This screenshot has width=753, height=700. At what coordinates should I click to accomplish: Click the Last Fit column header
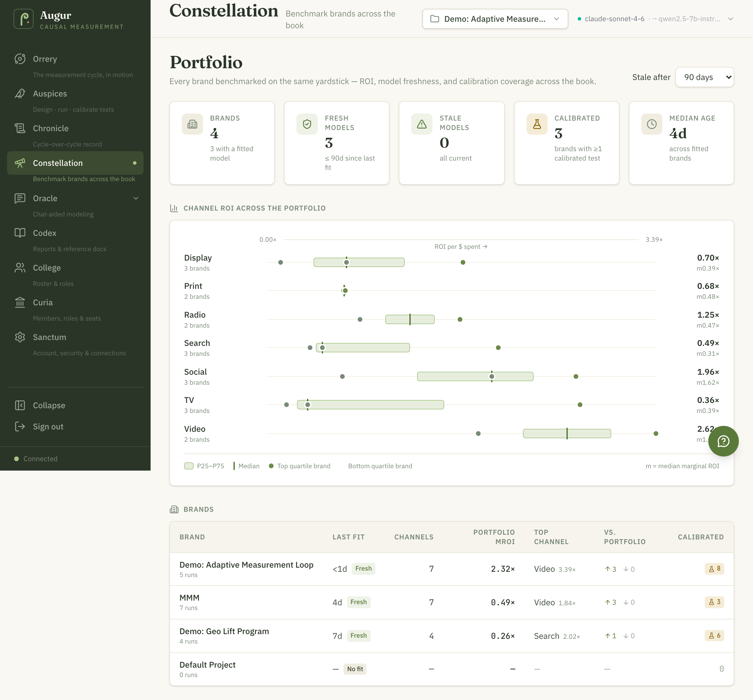[349, 537]
